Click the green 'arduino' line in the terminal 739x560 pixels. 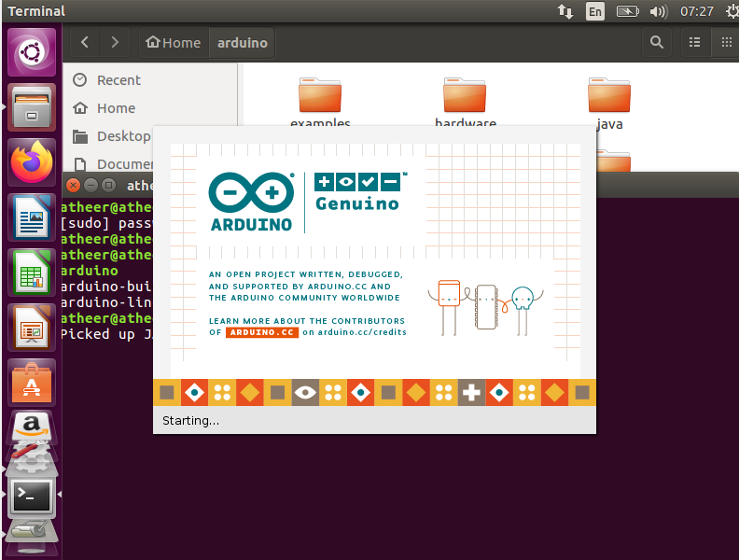tap(89, 271)
